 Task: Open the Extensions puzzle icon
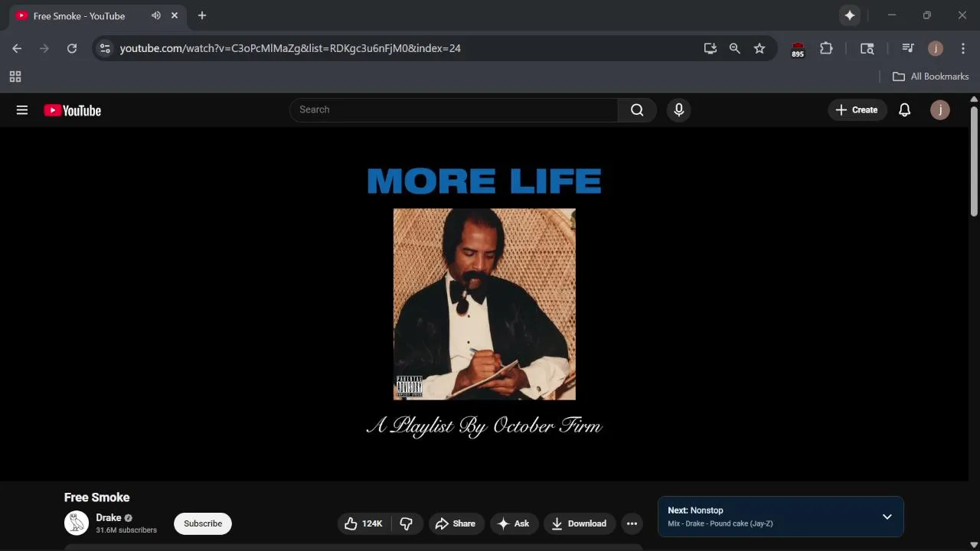[x=826, y=48]
